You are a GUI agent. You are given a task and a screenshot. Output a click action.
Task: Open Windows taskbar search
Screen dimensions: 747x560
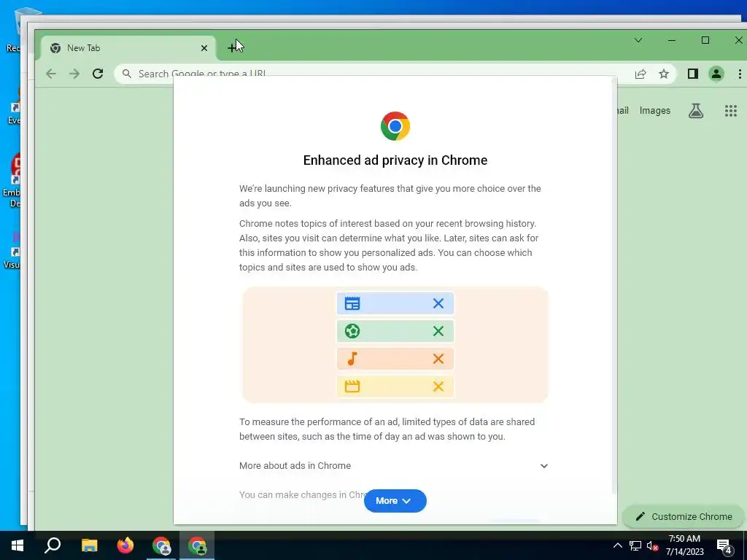(x=53, y=545)
